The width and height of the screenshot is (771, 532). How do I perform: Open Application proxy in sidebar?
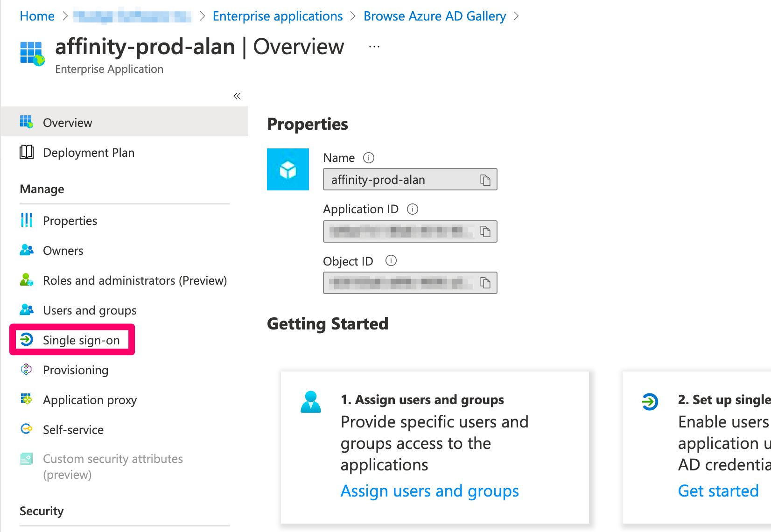90,400
